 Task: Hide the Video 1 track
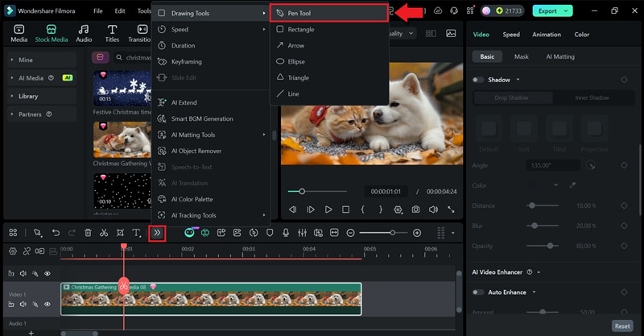47,305
